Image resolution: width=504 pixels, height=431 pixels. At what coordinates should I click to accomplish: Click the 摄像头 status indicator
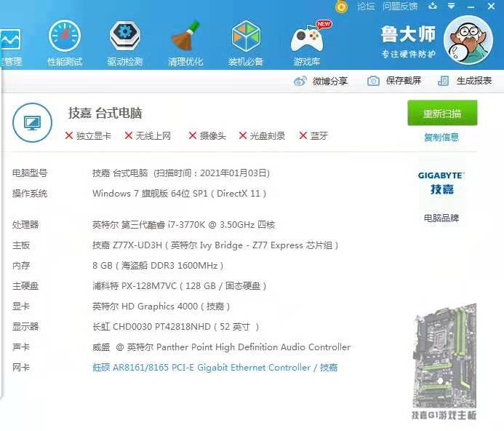[207, 136]
